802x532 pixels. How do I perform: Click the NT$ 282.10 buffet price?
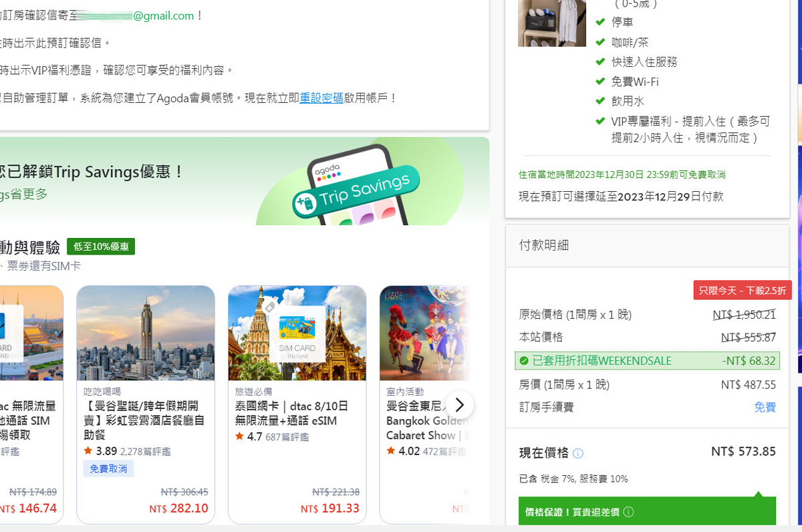pyautogui.click(x=178, y=509)
